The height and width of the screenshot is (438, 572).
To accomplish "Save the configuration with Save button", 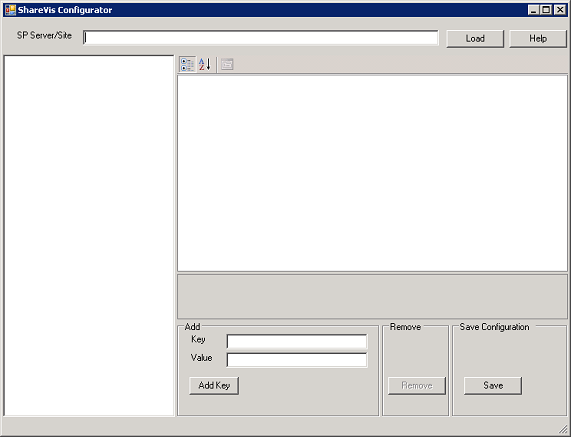I will point(493,385).
